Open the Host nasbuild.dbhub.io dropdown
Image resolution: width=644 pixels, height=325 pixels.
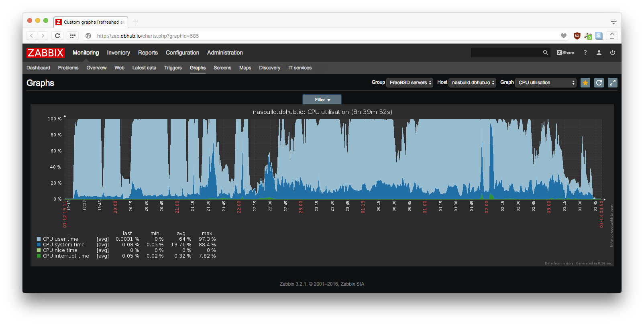click(x=472, y=83)
